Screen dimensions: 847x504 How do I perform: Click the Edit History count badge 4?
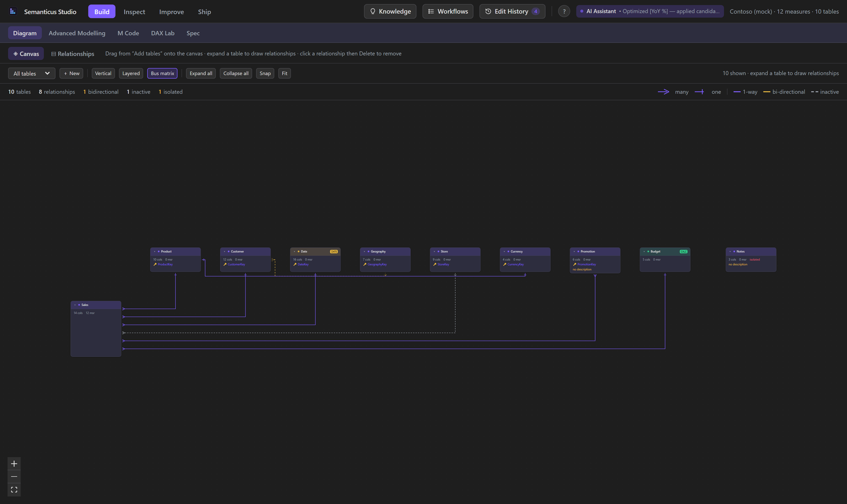(x=536, y=11)
